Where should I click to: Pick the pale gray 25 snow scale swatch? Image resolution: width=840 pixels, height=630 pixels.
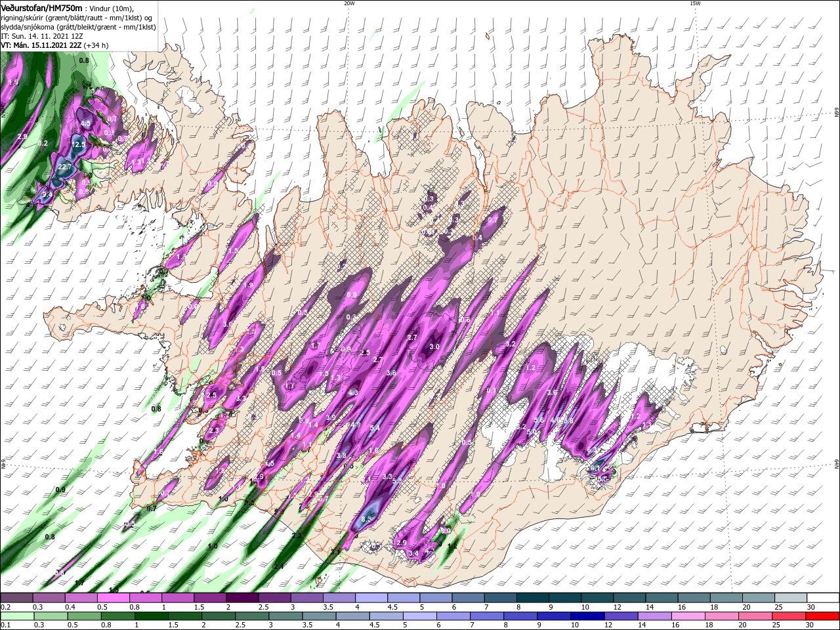pyautogui.click(x=789, y=598)
